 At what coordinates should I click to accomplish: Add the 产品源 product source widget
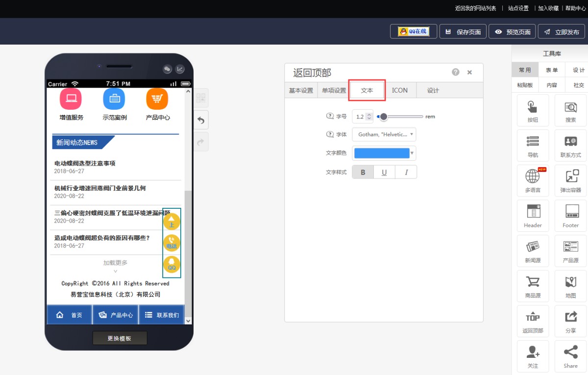(570, 251)
